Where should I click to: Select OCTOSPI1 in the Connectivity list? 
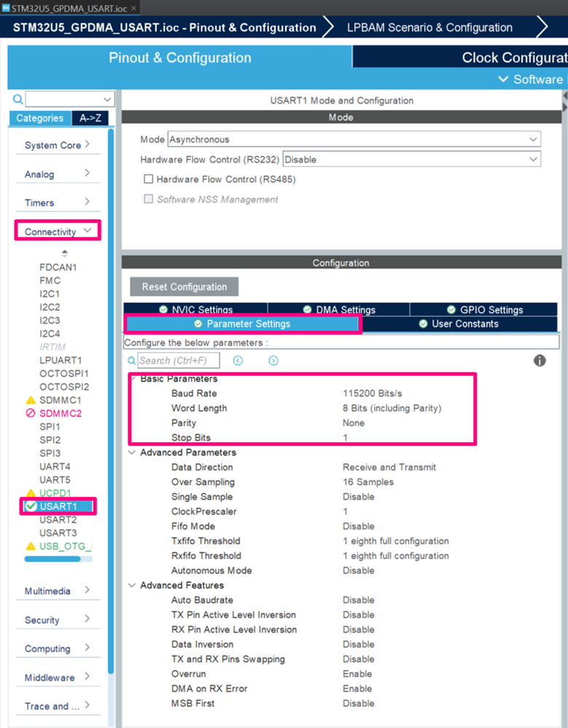(64, 373)
